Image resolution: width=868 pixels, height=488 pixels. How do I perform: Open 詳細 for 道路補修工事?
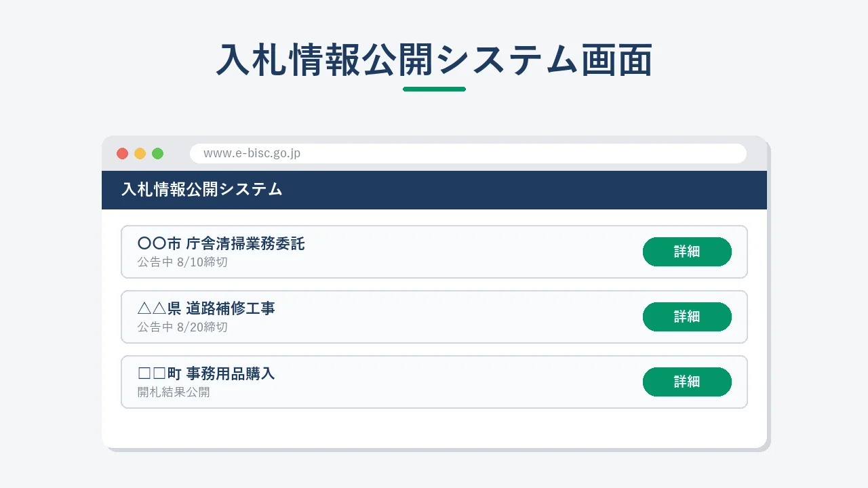[x=687, y=317]
